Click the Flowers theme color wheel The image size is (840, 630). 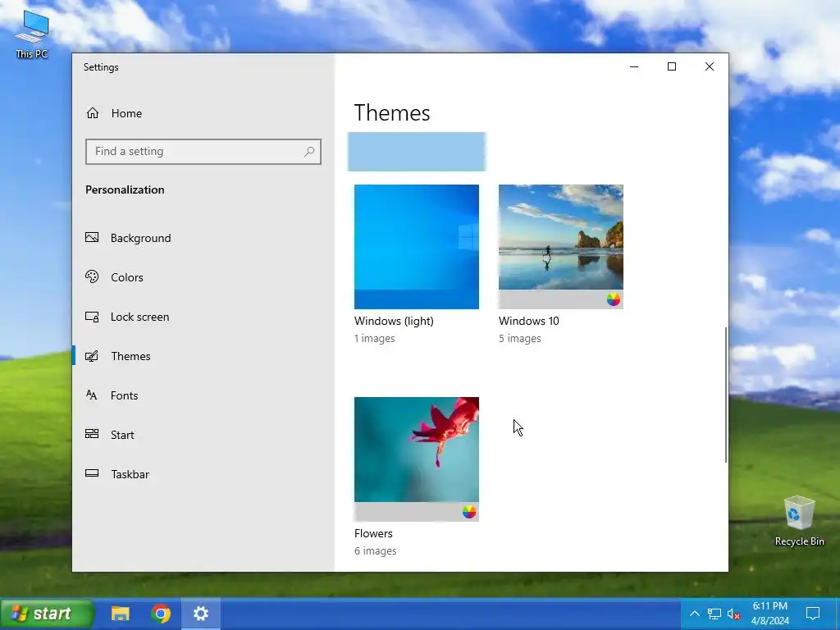[x=468, y=512]
